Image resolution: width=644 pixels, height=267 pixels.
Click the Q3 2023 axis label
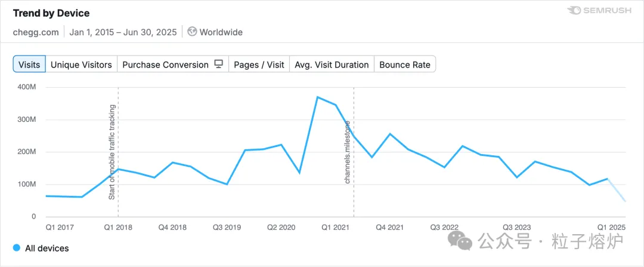pos(516,227)
